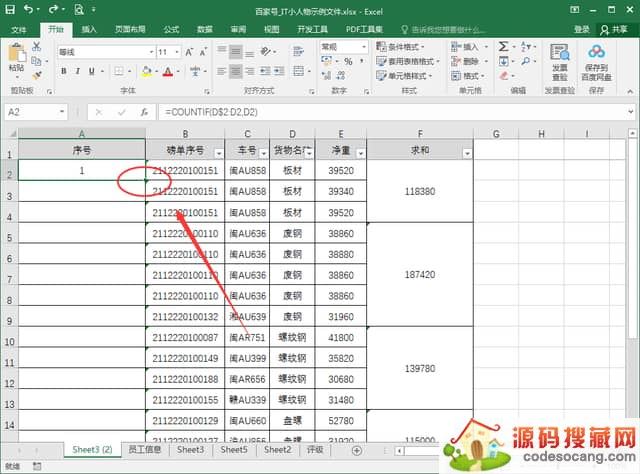Open filter dropdown on 求和 header
Screen dimensions: 640x474
466,152
